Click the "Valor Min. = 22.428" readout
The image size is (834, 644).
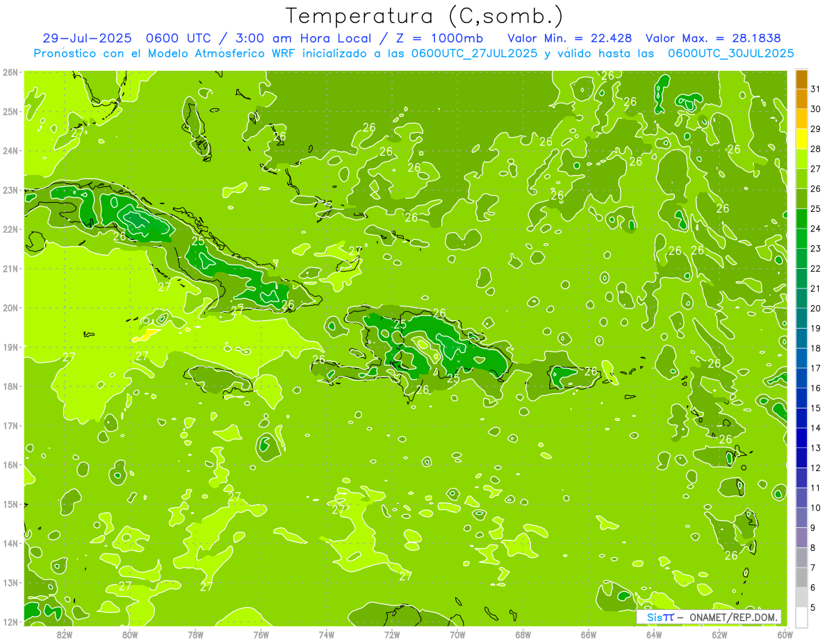coord(571,38)
